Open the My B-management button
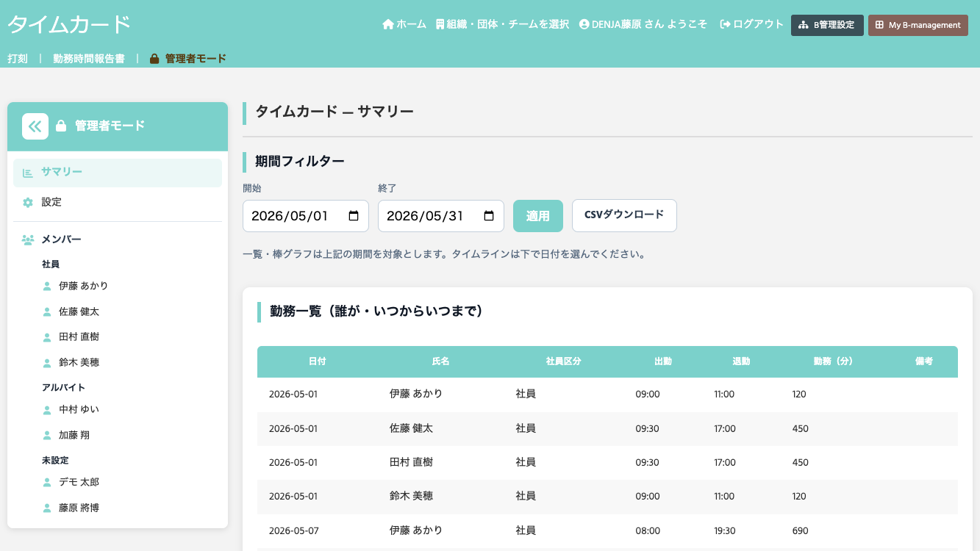Viewport: 980px width, 551px height. (x=918, y=25)
